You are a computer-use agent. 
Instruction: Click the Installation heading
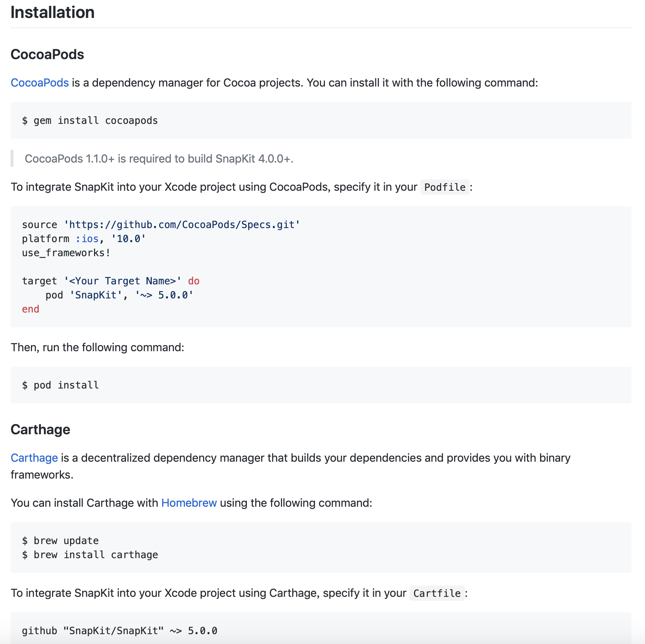tap(52, 12)
